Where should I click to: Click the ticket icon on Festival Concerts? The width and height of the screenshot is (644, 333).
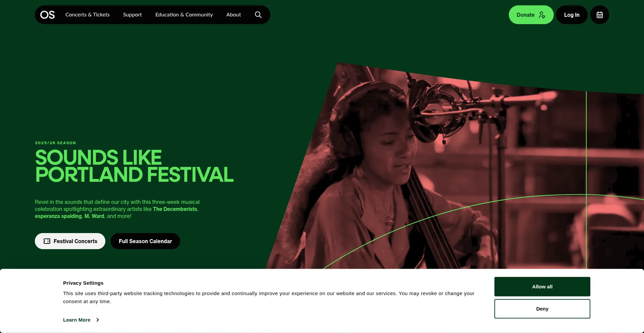pos(47,241)
